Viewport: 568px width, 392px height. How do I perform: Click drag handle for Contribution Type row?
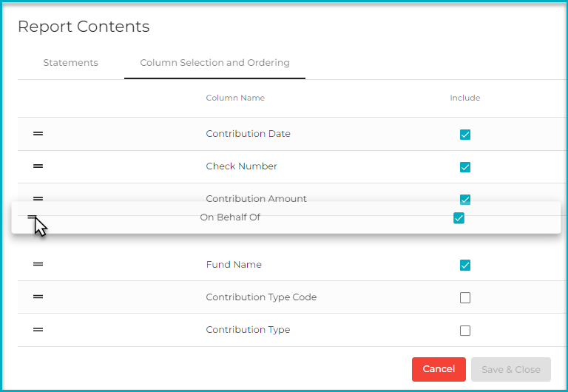pyautogui.click(x=38, y=330)
